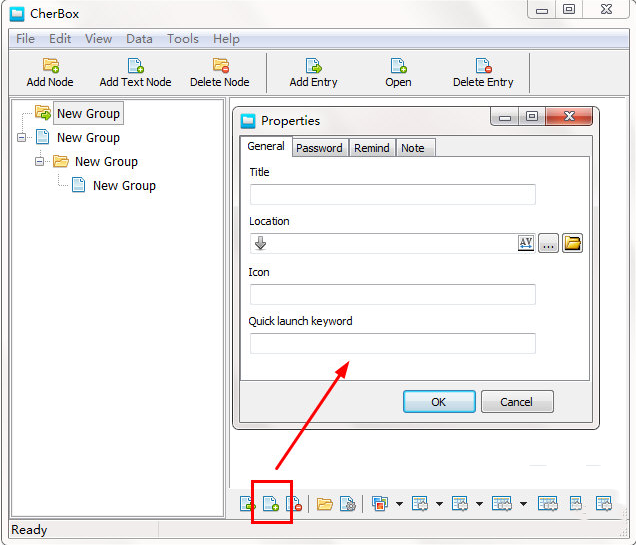Open the Help menu
The width and height of the screenshot is (636, 545).
[226, 39]
